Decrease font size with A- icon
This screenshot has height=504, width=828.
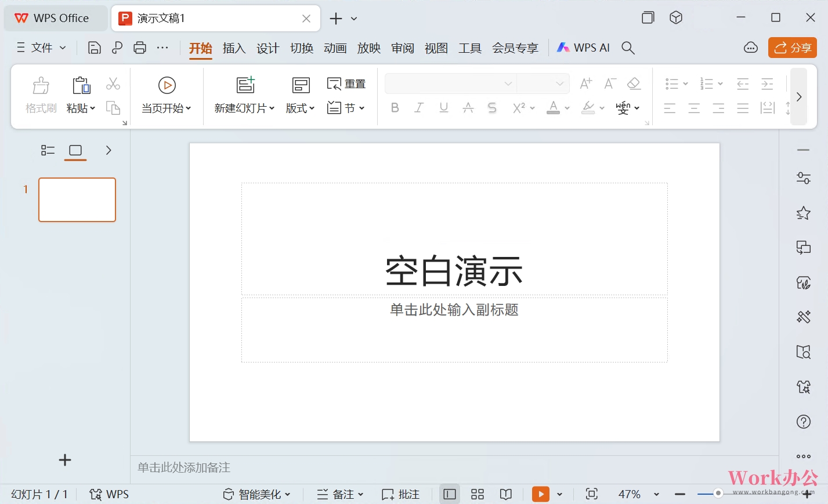click(610, 84)
